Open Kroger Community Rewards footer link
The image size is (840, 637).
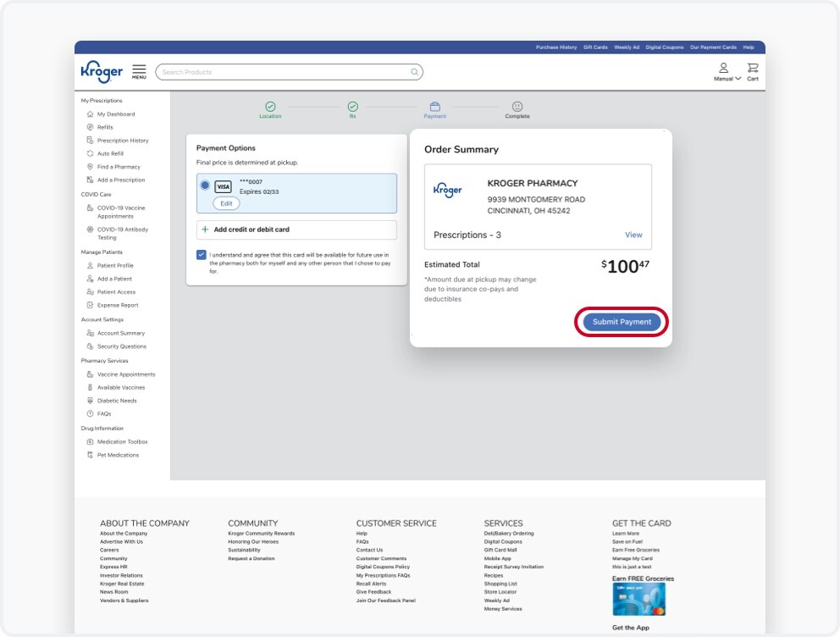pyautogui.click(x=261, y=534)
